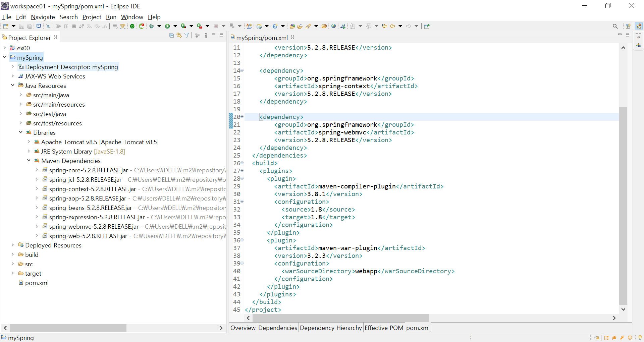Collapse All in Project Explorer
Image resolution: width=644 pixels, height=342 pixels.
(172, 35)
